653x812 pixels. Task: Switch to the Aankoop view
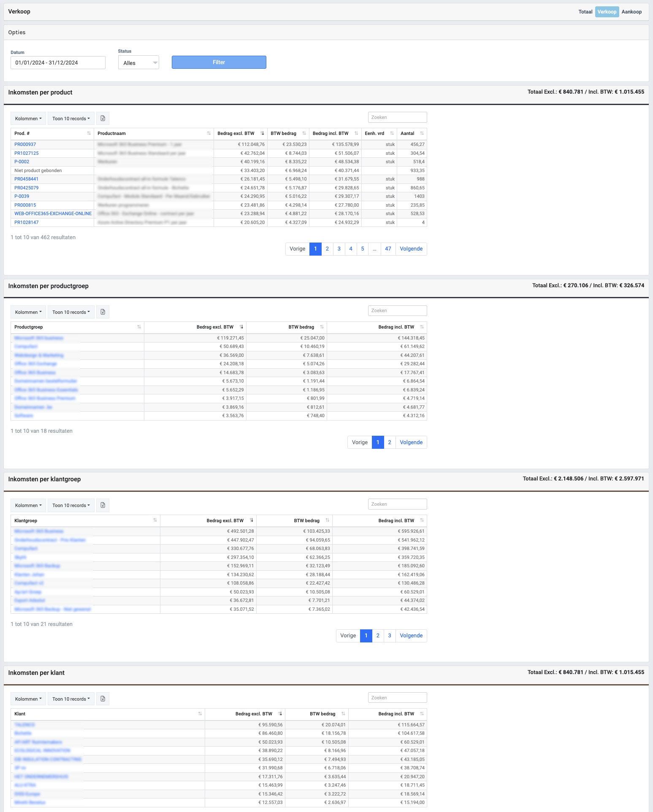coord(631,12)
